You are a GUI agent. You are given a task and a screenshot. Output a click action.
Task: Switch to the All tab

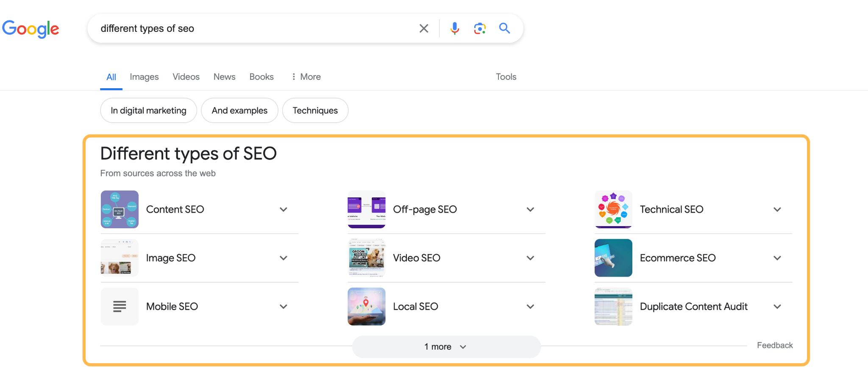click(111, 77)
